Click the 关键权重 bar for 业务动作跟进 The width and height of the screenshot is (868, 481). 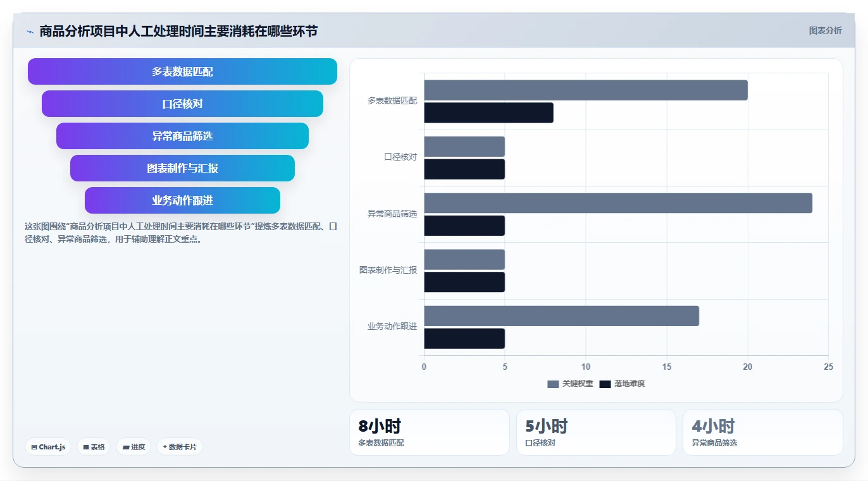(561, 316)
